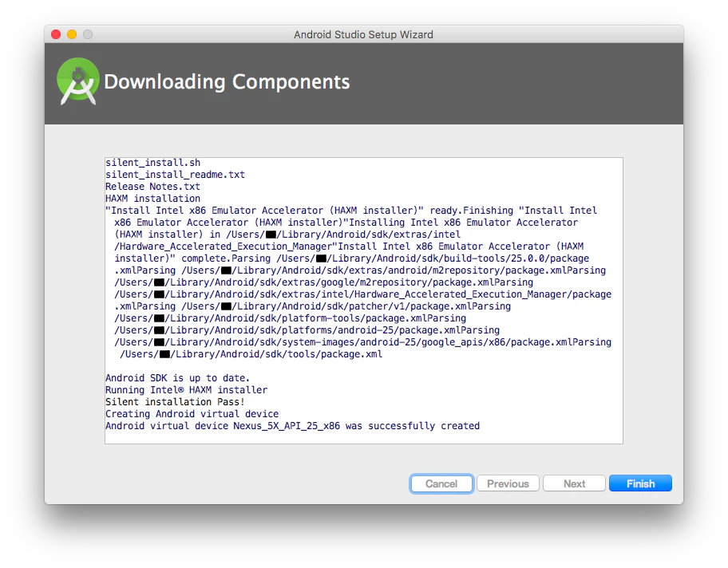Click the "Creating Android virtual device" line
Screen dimensions: 728x568
(x=192, y=414)
